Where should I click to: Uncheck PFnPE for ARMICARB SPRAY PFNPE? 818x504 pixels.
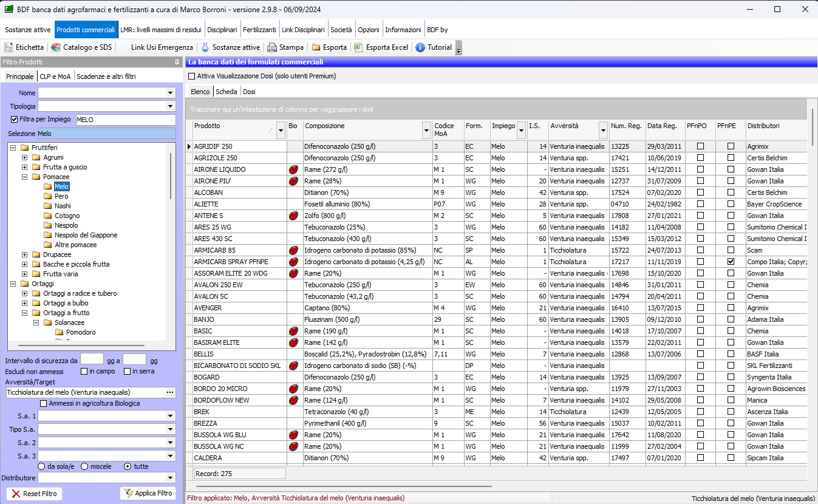731,262
